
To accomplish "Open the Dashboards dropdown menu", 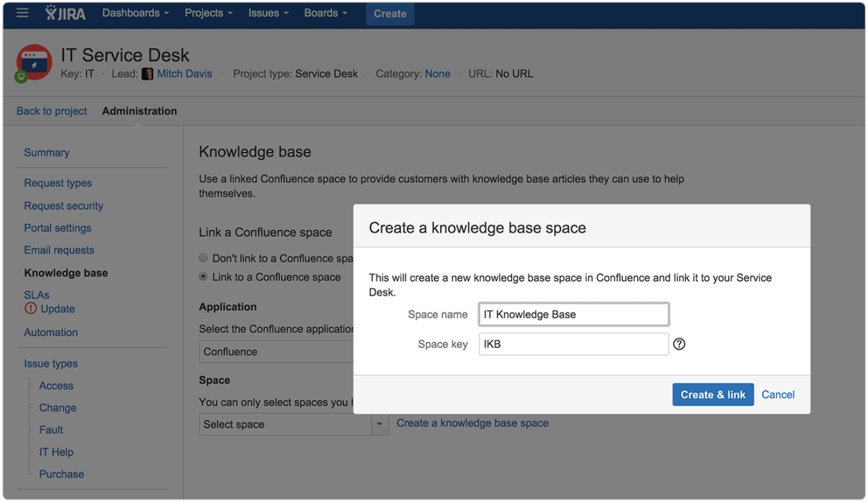I will (x=135, y=13).
